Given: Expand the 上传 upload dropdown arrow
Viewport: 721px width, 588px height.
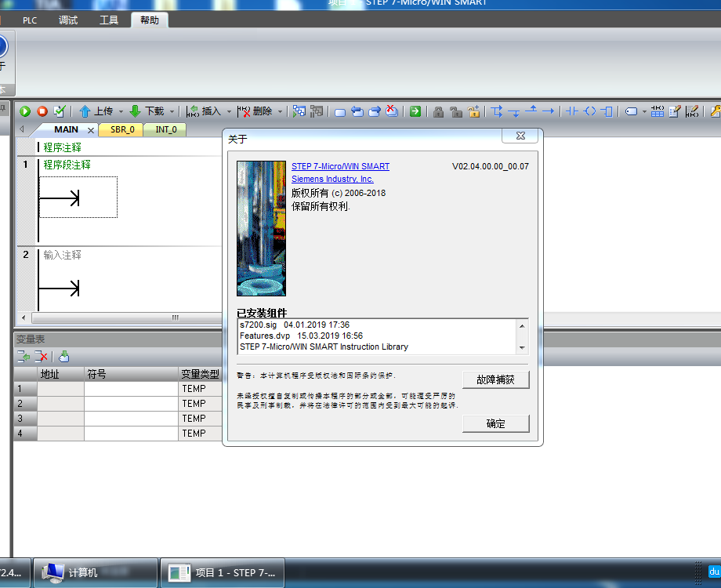Looking at the screenshot, I should pos(119,112).
